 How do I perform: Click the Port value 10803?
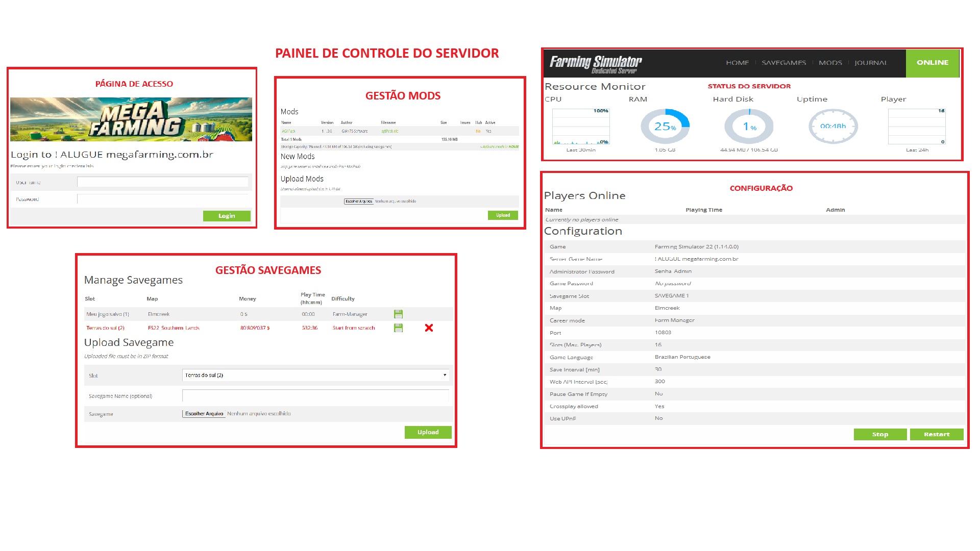(x=663, y=333)
